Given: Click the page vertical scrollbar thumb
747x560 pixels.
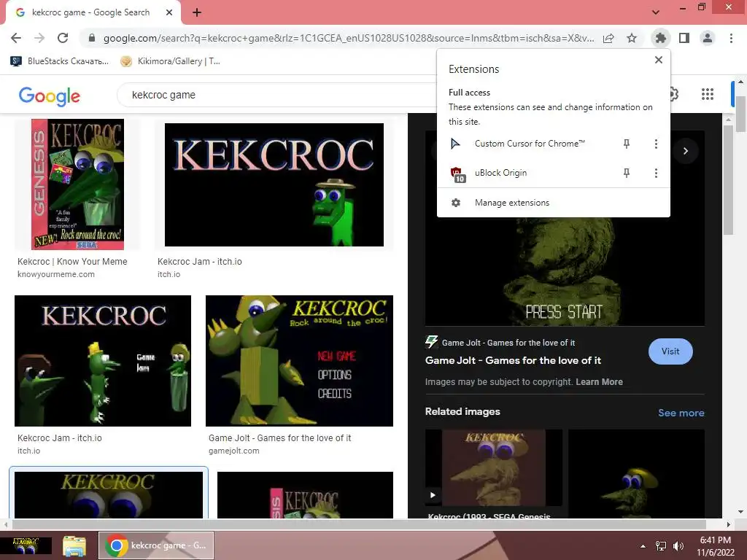Looking at the screenshot, I should (740, 114).
